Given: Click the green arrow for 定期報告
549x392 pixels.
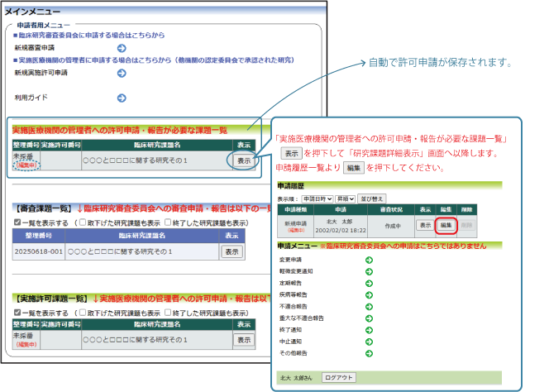Looking at the screenshot, I should coord(369,282).
